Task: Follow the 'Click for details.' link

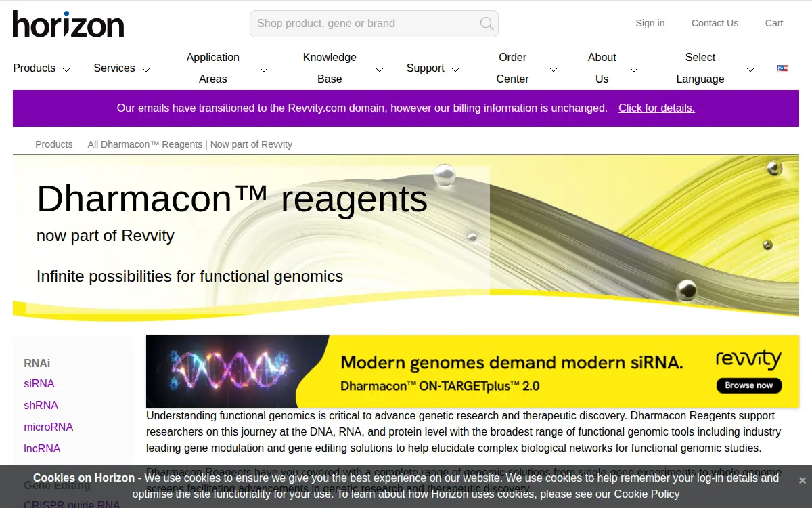Action: pos(656,108)
